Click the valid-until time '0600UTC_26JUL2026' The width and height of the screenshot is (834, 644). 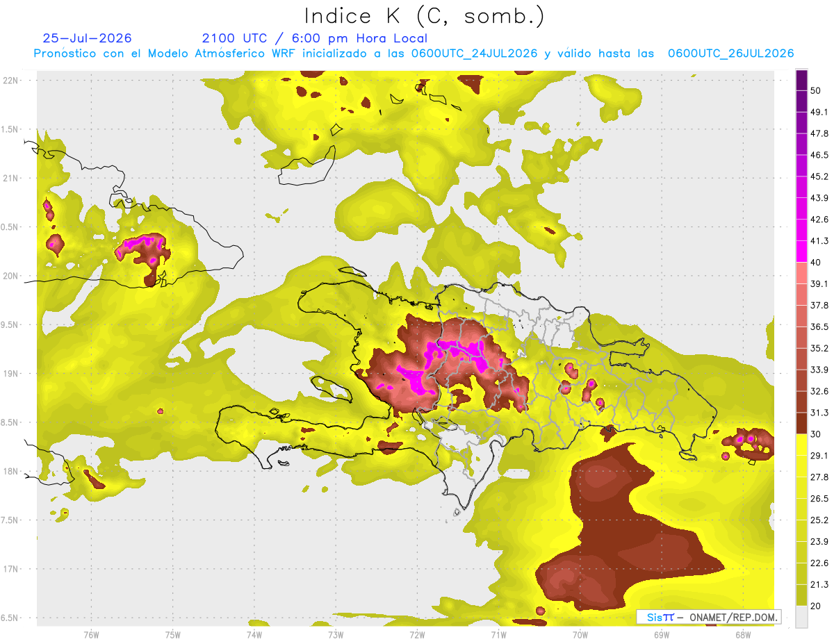[x=730, y=53]
